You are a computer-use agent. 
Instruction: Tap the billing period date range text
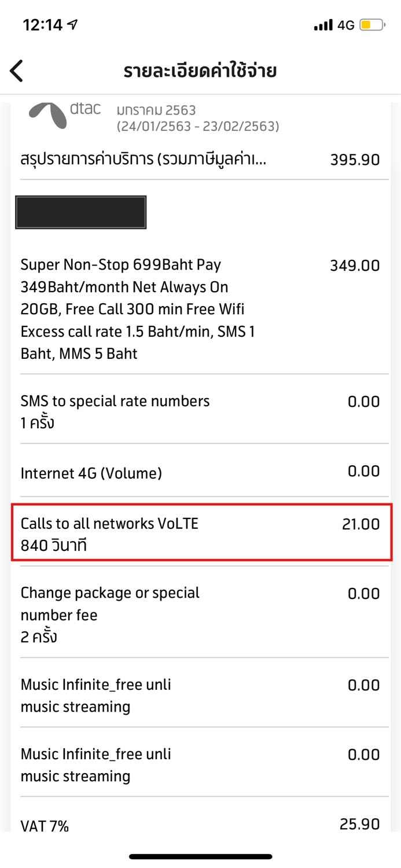tap(198, 126)
